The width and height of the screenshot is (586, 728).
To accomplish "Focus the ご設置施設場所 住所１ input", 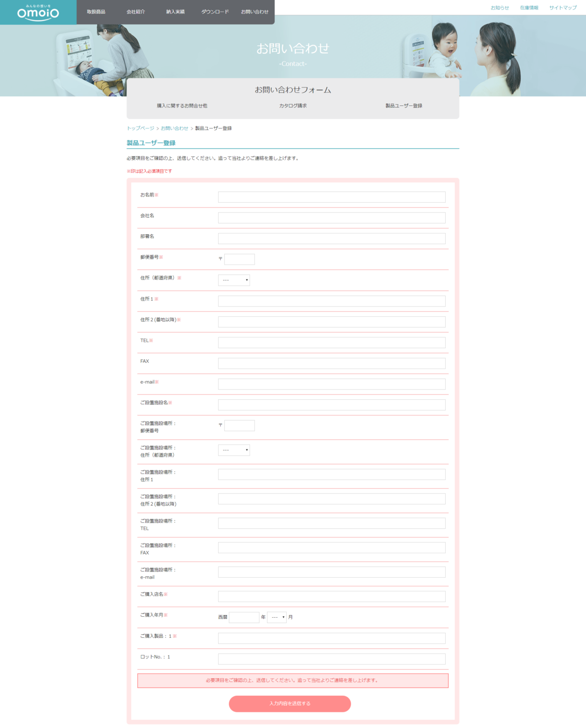I will click(x=332, y=474).
